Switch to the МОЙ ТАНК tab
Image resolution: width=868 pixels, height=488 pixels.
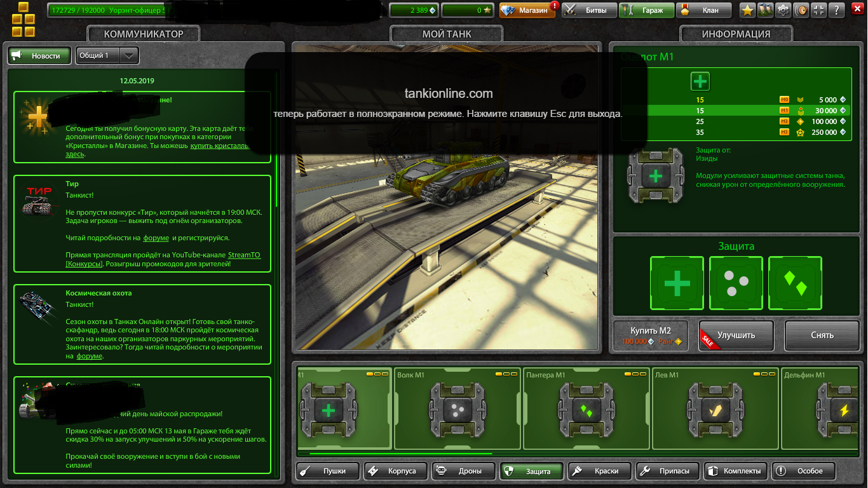click(447, 34)
